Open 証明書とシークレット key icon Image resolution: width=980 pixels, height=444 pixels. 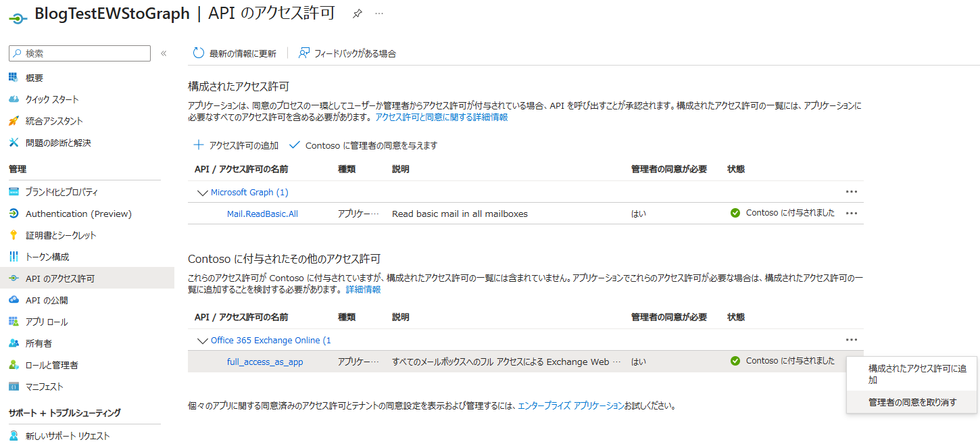click(14, 235)
